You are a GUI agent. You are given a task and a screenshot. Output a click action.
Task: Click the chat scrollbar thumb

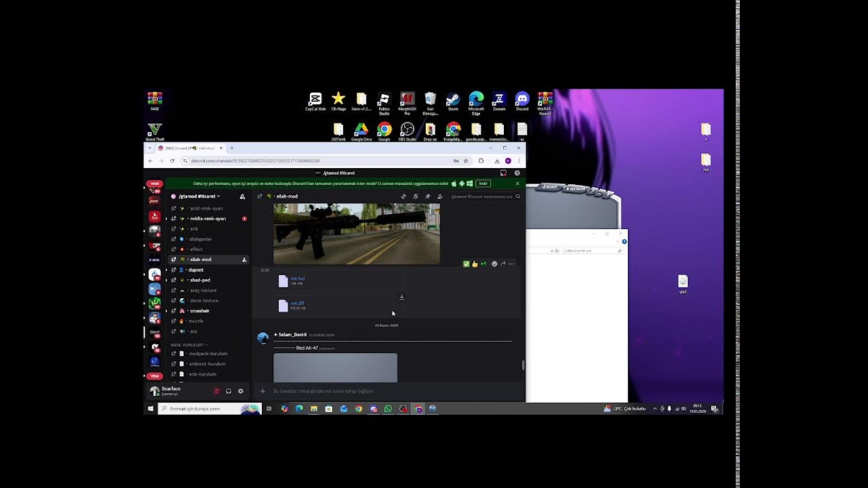(x=523, y=365)
